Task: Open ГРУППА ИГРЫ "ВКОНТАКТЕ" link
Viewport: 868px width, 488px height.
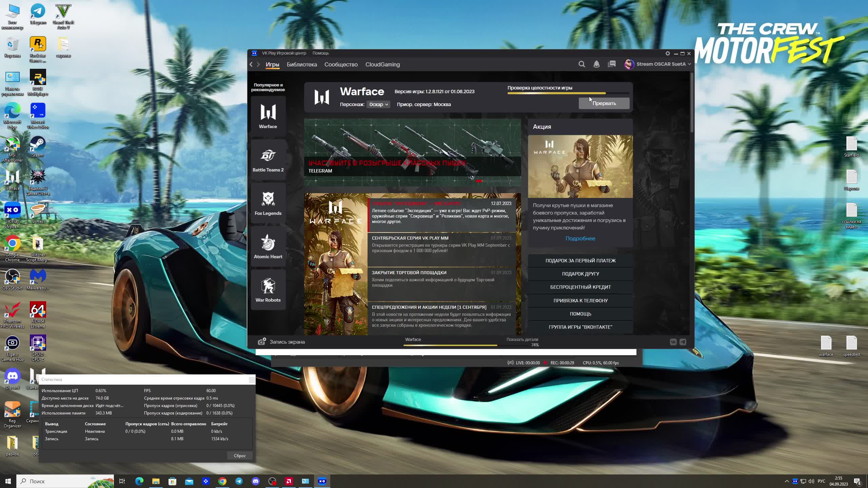Action: (x=580, y=327)
